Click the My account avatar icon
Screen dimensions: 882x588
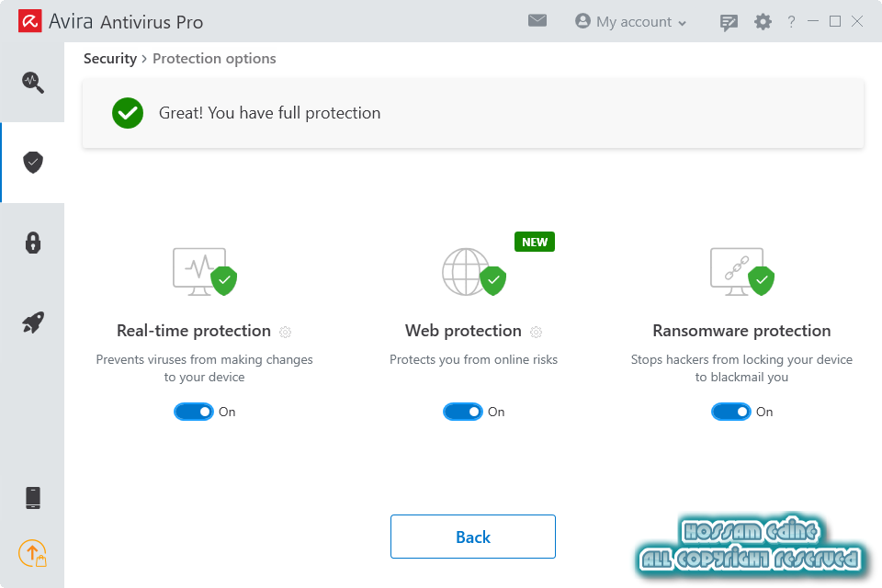582,21
